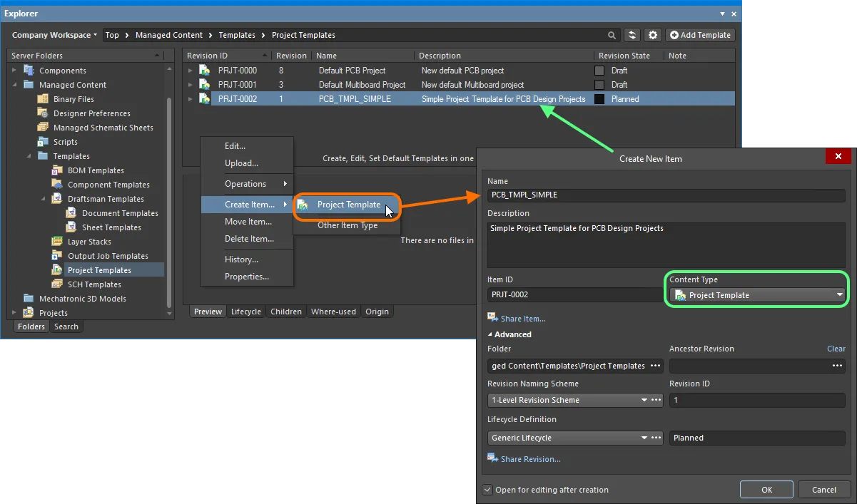Choose Delete Item... from the context menu
Image resolution: width=857 pixels, height=504 pixels.
click(x=247, y=239)
